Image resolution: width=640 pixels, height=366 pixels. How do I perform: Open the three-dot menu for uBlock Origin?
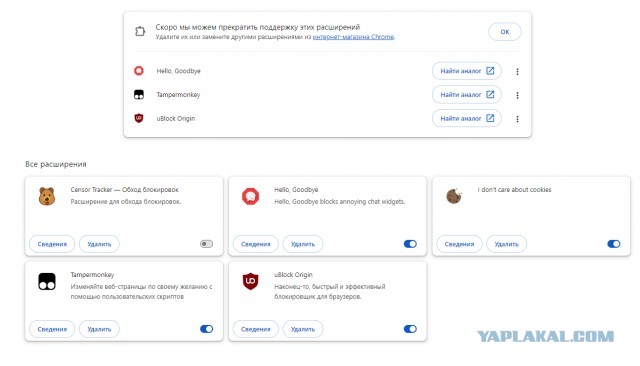517,119
